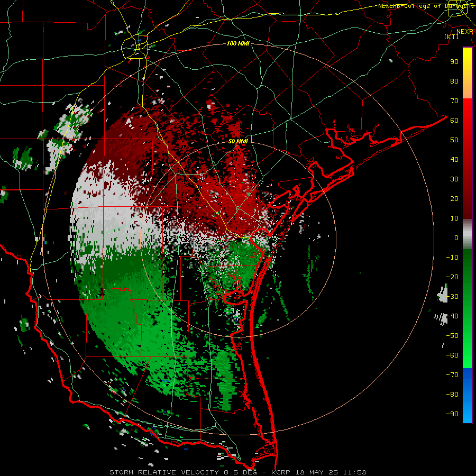Click the NEXLAB-College of DuPage watermark text
Screen dimensions: 476x476
pos(425,6)
